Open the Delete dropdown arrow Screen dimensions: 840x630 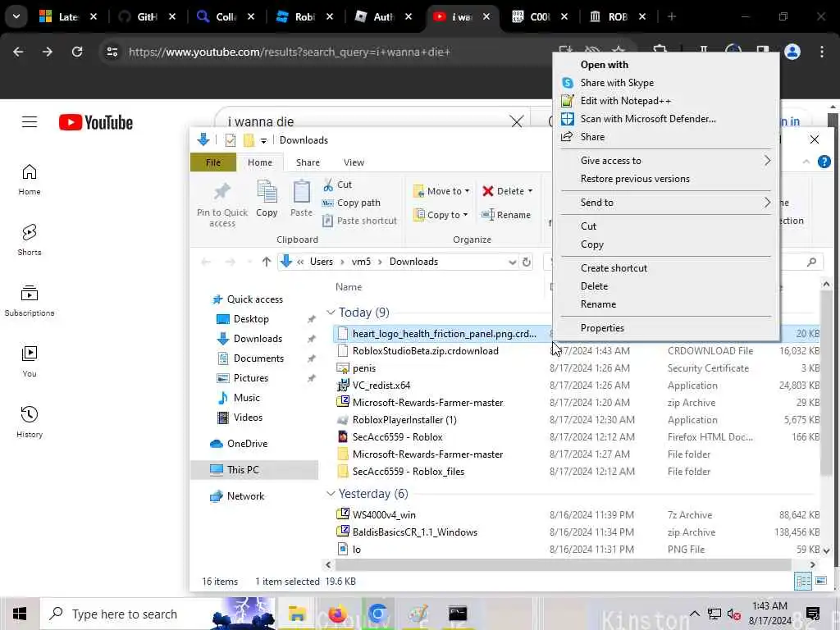click(x=531, y=190)
